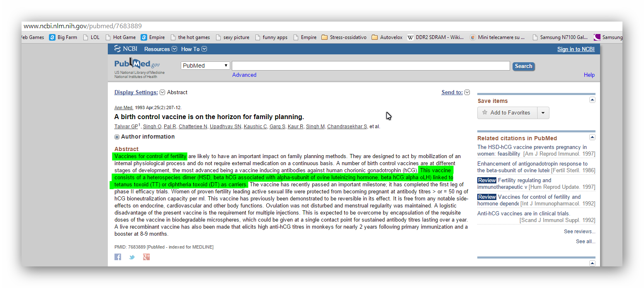Open author Chatterjee N link
This screenshot has width=644, height=288.
click(192, 127)
